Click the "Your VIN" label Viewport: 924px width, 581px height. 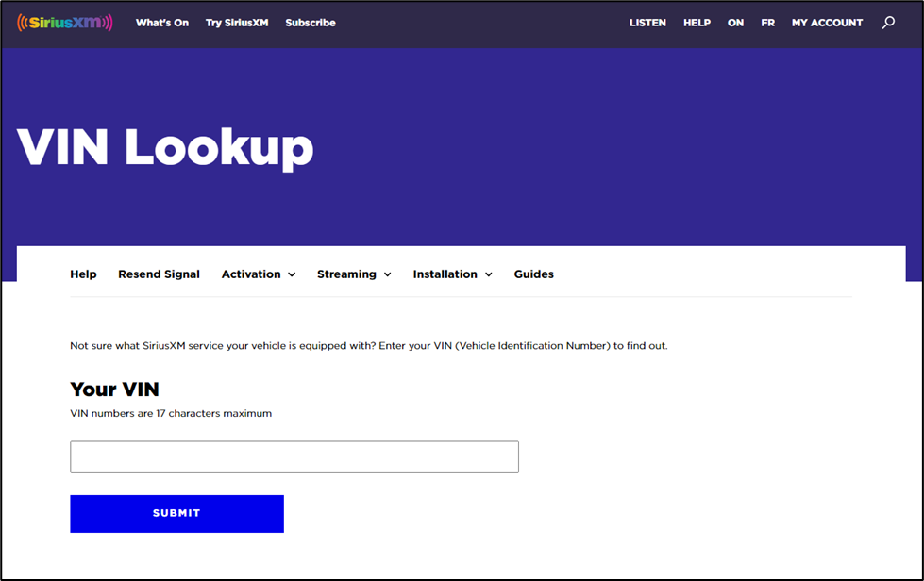(114, 390)
